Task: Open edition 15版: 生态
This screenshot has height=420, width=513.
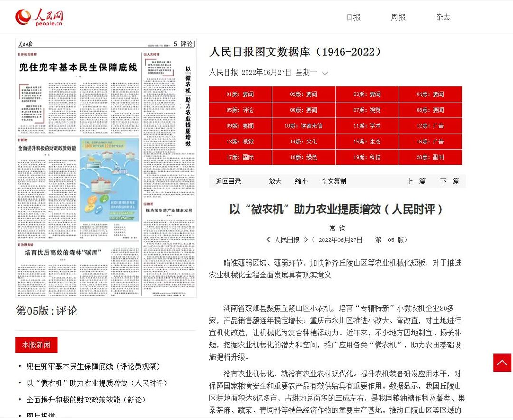Action: [367, 142]
